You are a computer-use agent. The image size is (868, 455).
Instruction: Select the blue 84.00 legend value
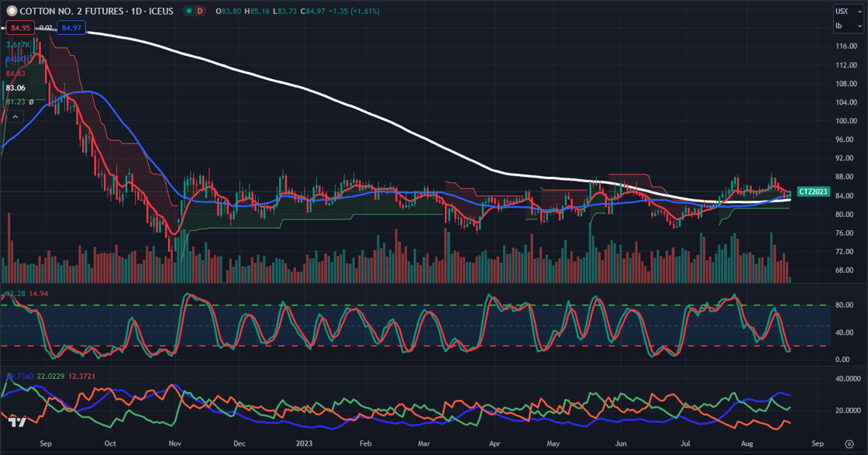(x=15, y=59)
